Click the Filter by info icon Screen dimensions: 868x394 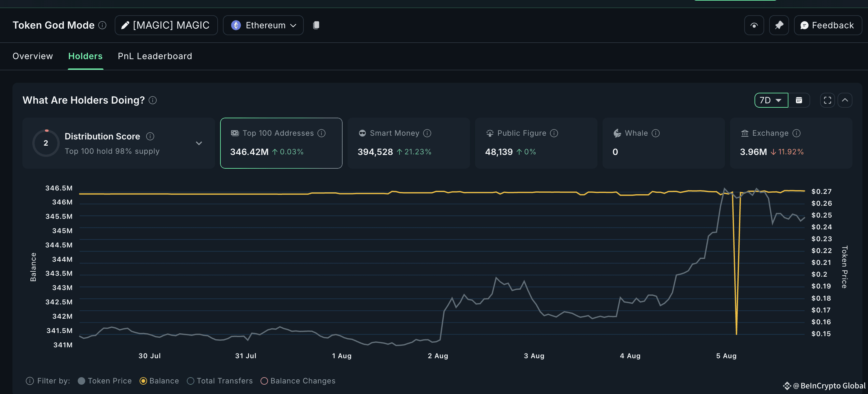tap(30, 381)
